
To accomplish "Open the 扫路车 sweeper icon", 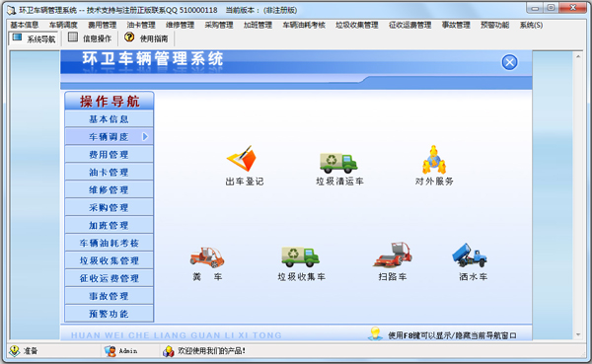I will point(393,255).
